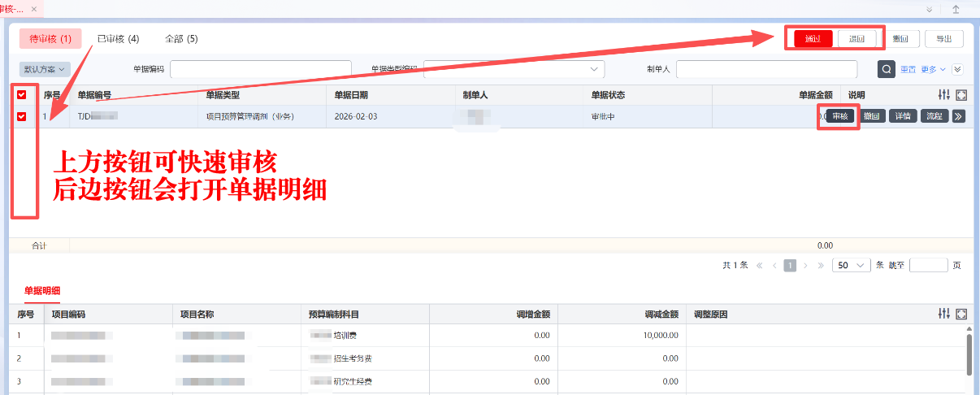Click the upload arrow icon at top right

click(956, 9)
